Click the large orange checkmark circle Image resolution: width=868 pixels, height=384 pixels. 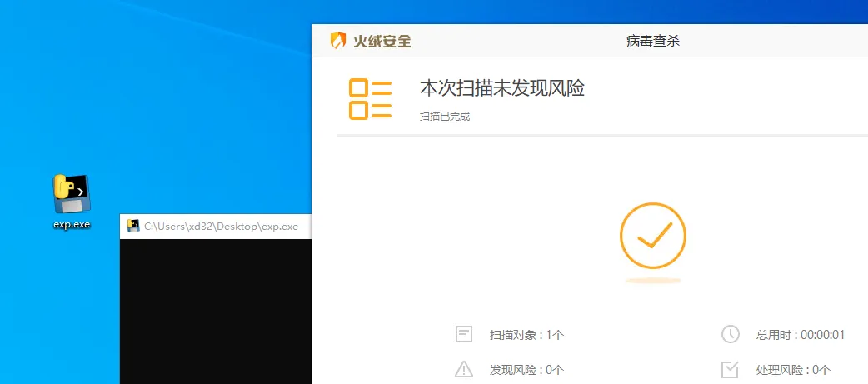(x=652, y=237)
